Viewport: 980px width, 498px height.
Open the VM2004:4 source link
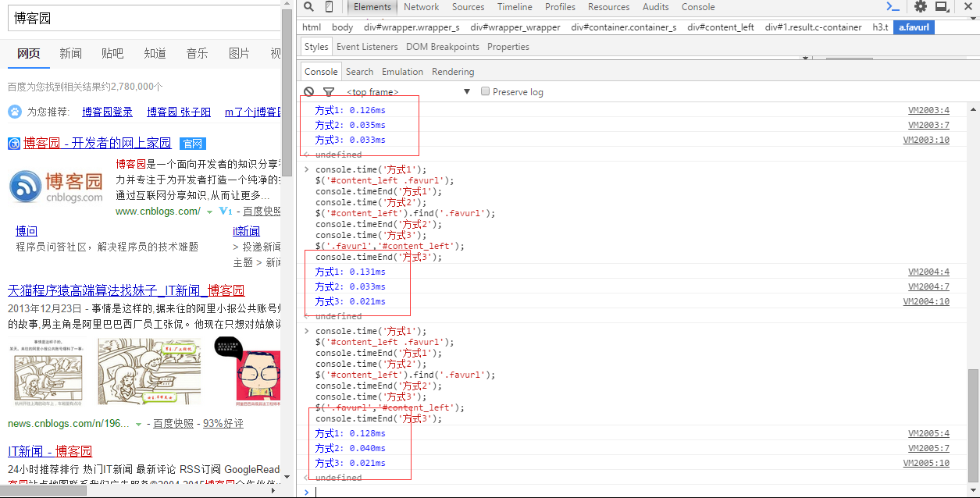coord(928,272)
